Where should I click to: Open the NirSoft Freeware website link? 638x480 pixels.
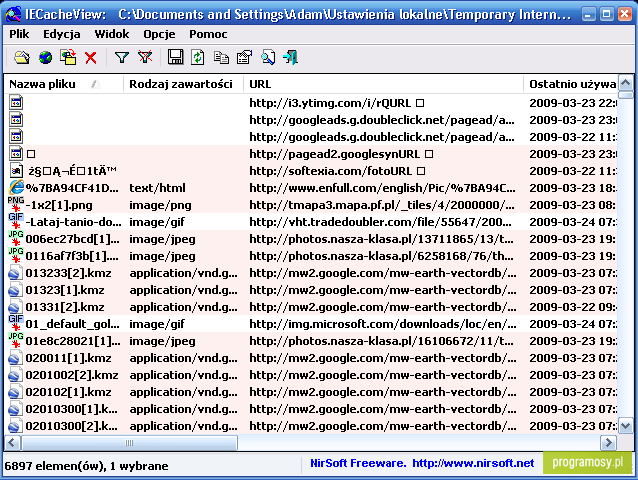(422, 463)
